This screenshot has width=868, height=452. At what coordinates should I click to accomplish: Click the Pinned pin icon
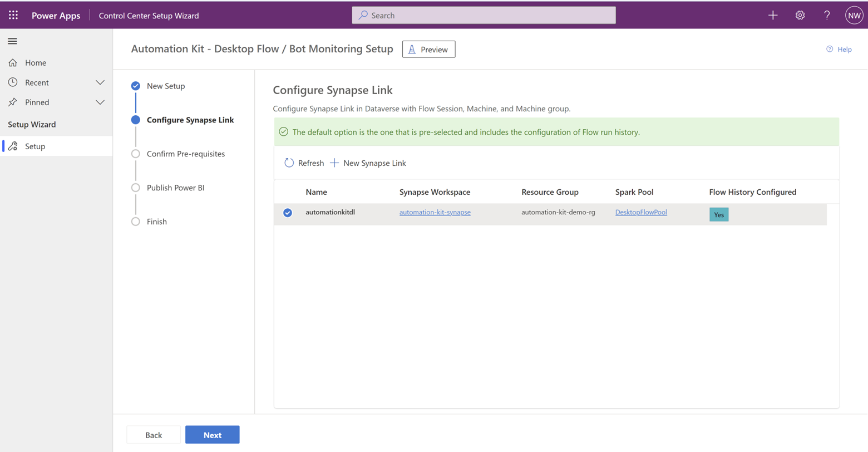tap(13, 102)
